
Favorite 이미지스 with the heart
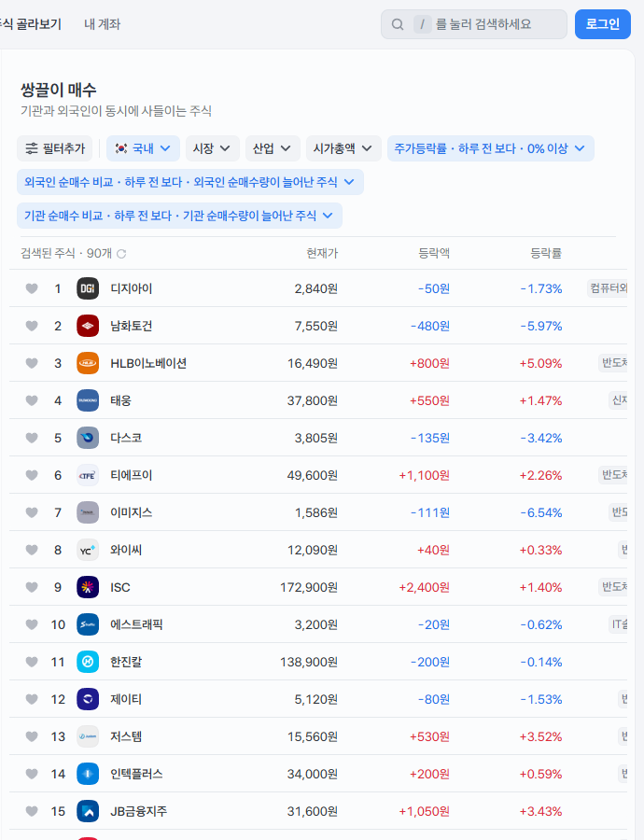[x=32, y=512]
